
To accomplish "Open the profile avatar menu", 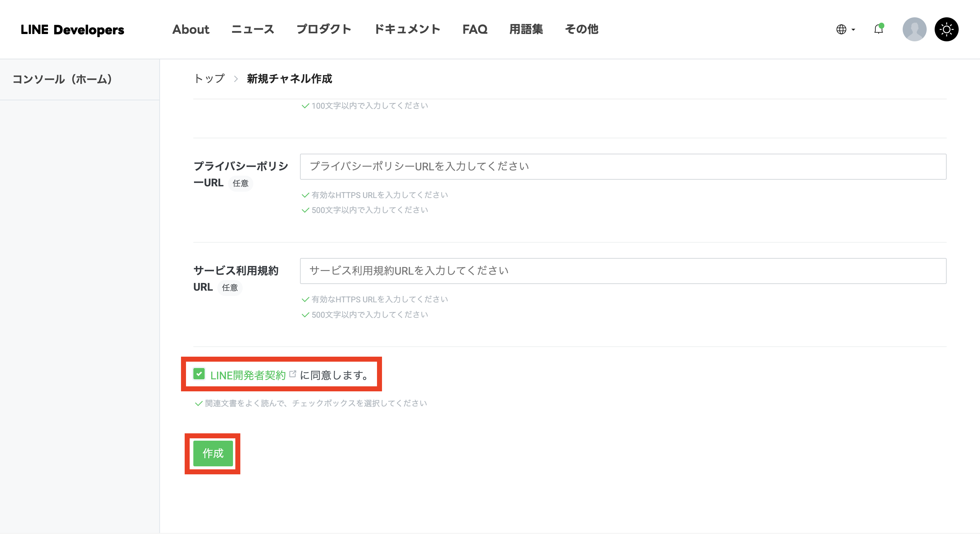I will click(914, 29).
